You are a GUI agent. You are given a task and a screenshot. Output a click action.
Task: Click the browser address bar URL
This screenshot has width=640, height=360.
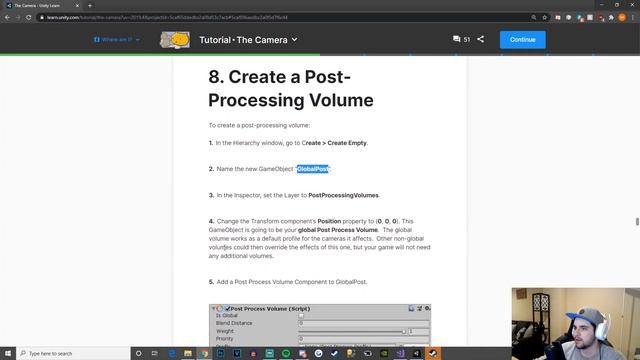[167, 18]
